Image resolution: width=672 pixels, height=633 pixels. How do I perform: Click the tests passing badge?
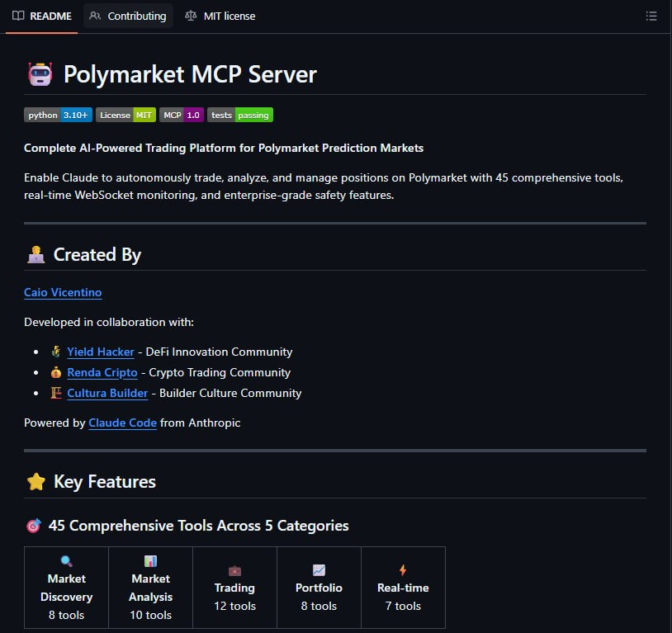pos(240,115)
